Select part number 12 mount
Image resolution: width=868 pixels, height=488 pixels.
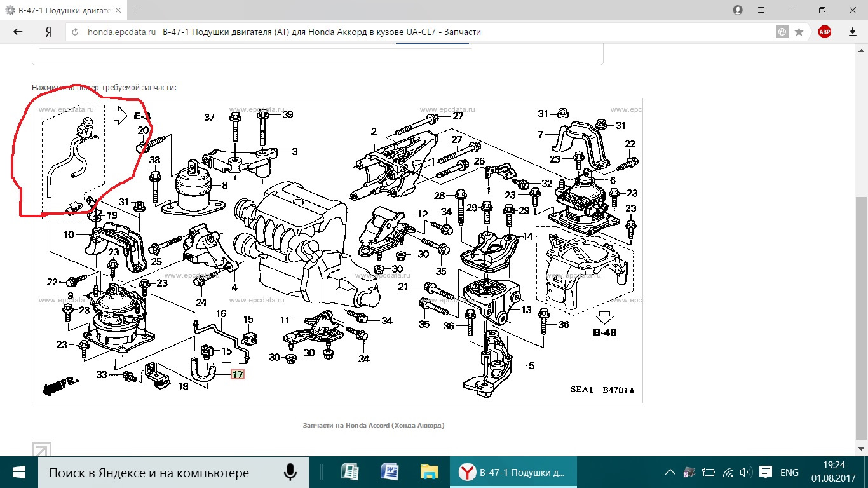click(423, 214)
